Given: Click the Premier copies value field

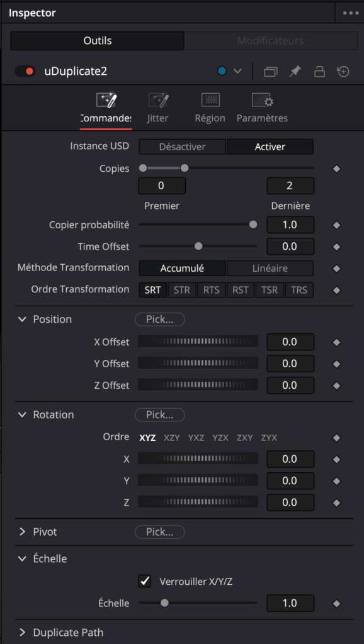Looking at the screenshot, I should pos(162,186).
